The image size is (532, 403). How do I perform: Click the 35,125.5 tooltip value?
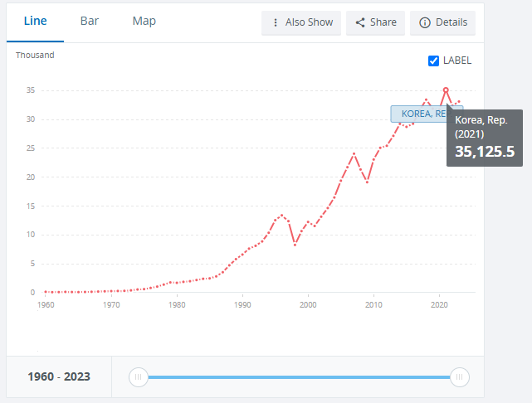[485, 152]
